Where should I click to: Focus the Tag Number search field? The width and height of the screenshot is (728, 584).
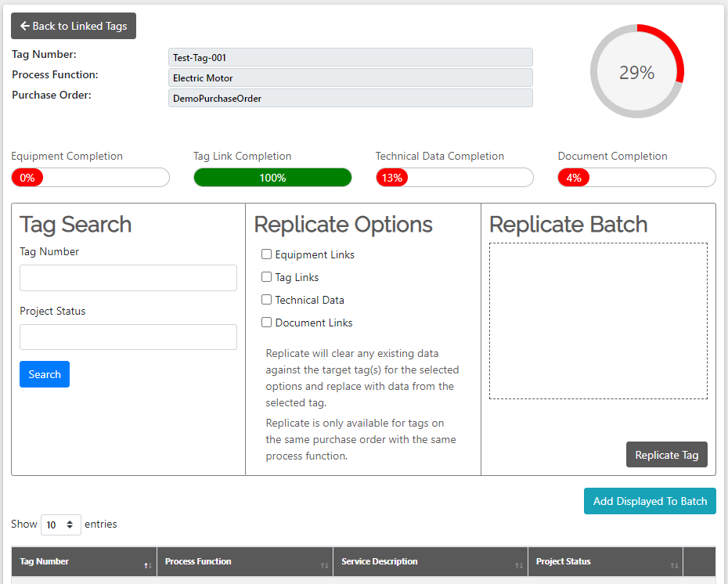click(x=128, y=278)
